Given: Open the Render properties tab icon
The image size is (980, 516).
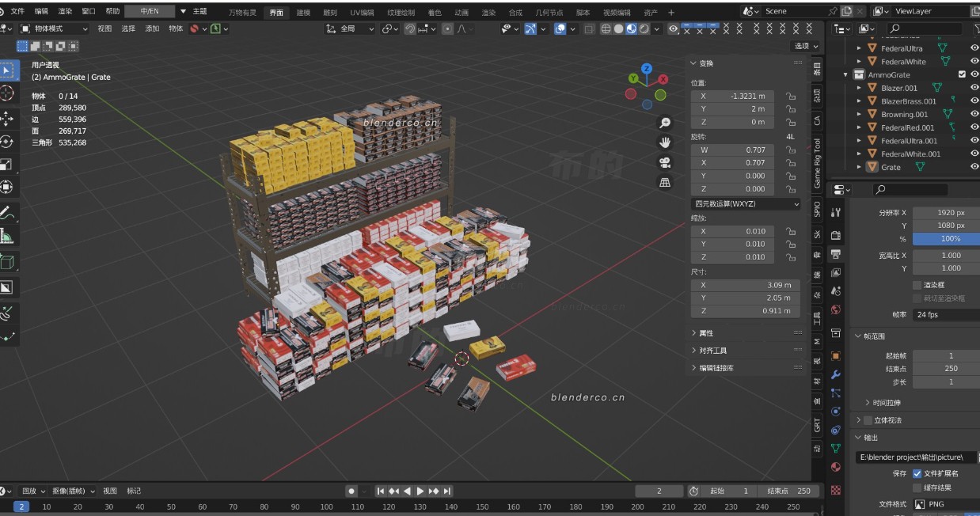Looking at the screenshot, I should 836,235.
